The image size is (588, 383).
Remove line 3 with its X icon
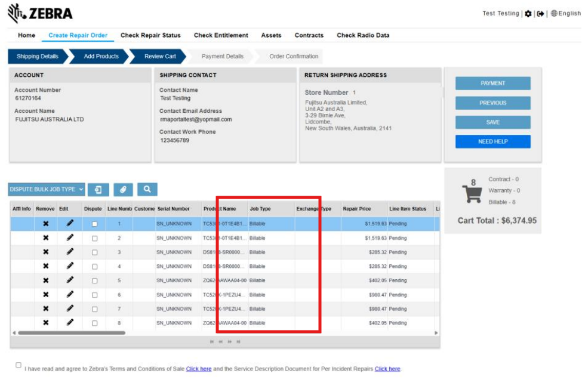click(x=46, y=252)
